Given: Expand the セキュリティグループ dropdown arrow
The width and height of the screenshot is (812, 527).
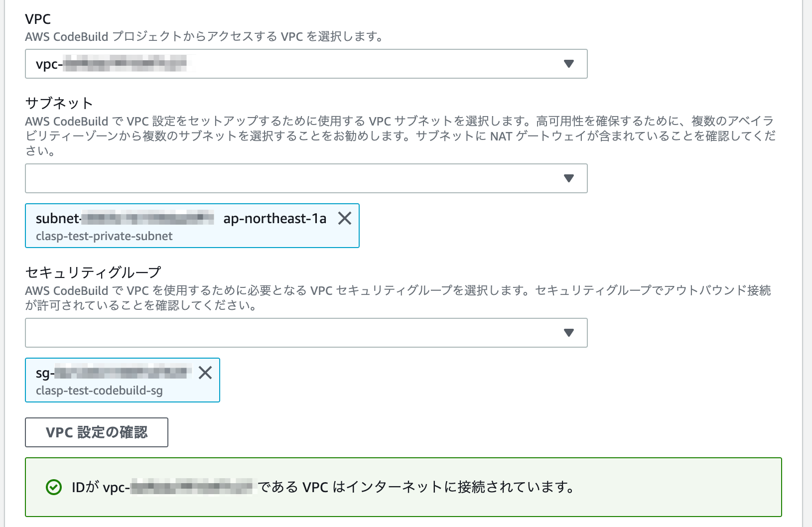Looking at the screenshot, I should coord(569,333).
